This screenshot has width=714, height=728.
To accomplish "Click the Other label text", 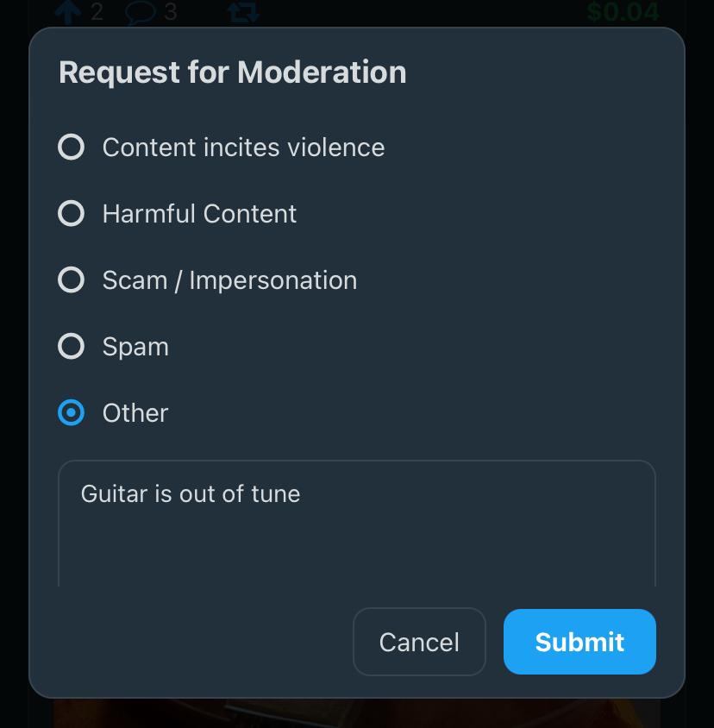I will pos(135,413).
